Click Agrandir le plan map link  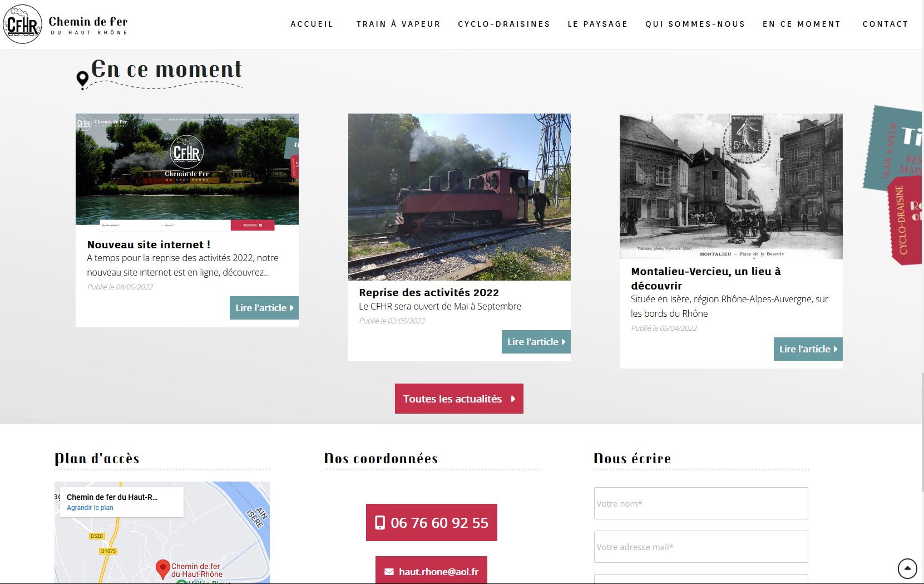click(x=90, y=508)
